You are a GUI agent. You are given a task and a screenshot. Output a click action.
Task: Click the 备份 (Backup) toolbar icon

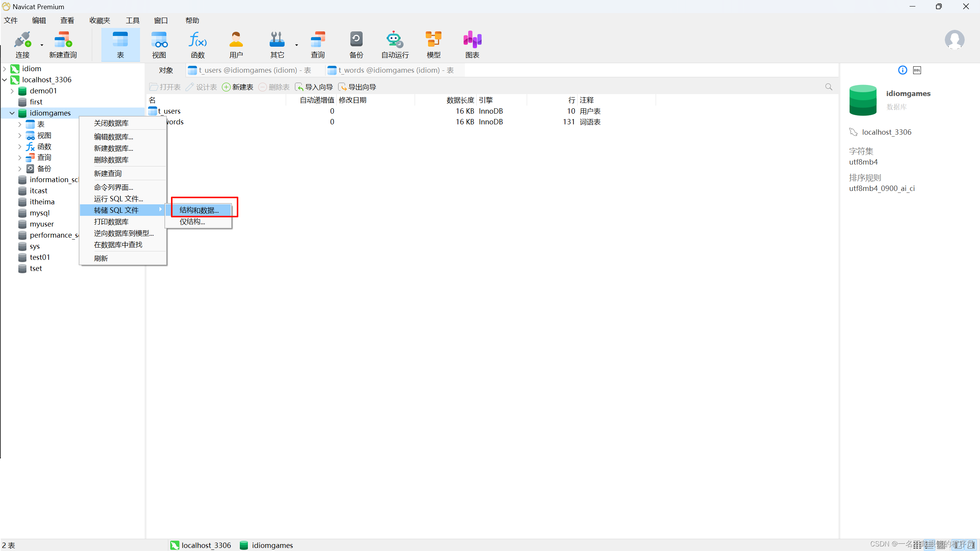pyautogui.click(x=356, y=45)
